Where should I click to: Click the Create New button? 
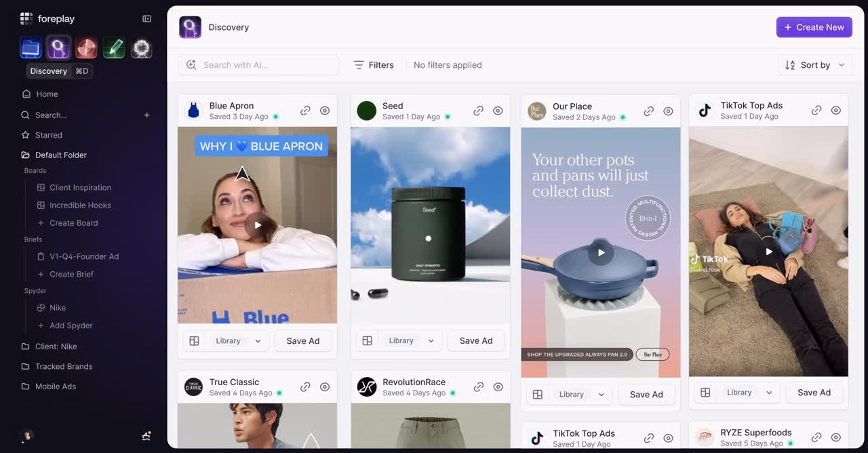pos(814,26)
